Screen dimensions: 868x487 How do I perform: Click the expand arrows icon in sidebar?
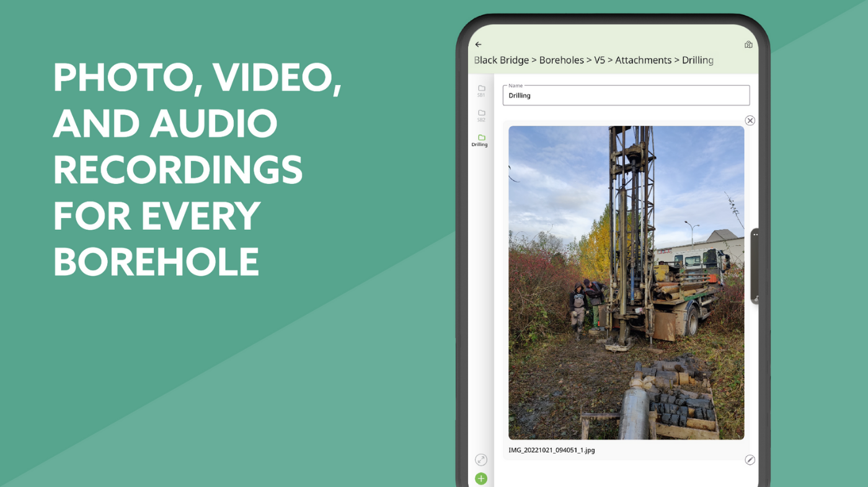(x=480, y=460)
